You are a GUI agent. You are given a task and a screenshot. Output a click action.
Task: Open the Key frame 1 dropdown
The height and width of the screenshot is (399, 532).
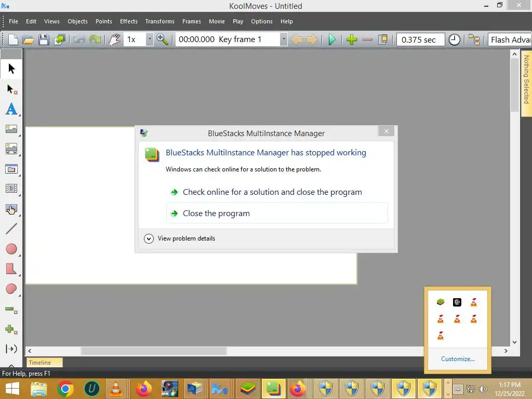[x=284, y=39]
